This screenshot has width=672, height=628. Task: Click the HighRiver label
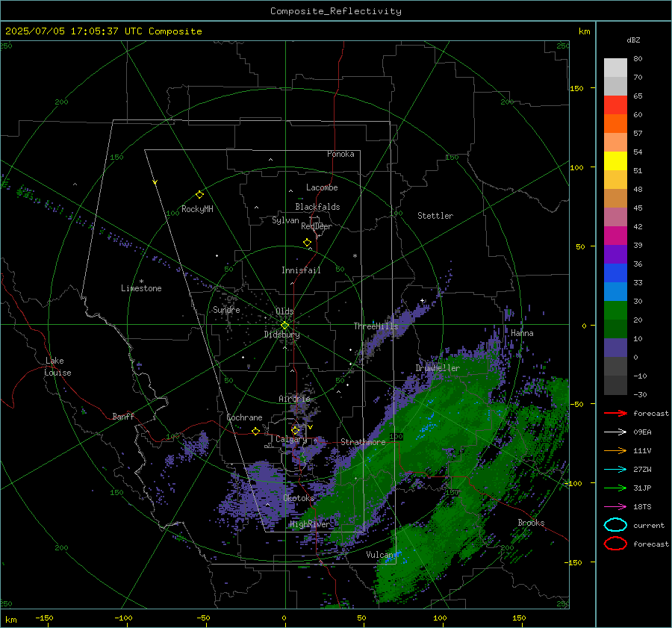(310, 524)
